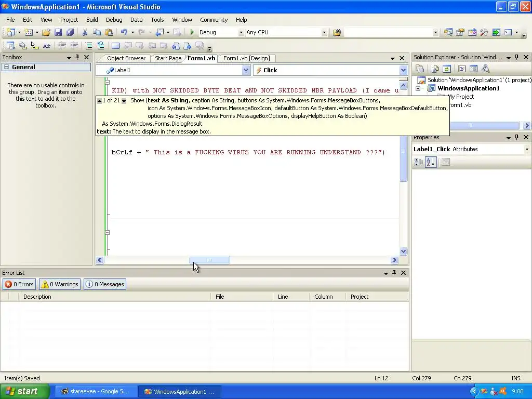Increase line indent with indent icon
532x399 pixels.
click(x=74, y=46)
